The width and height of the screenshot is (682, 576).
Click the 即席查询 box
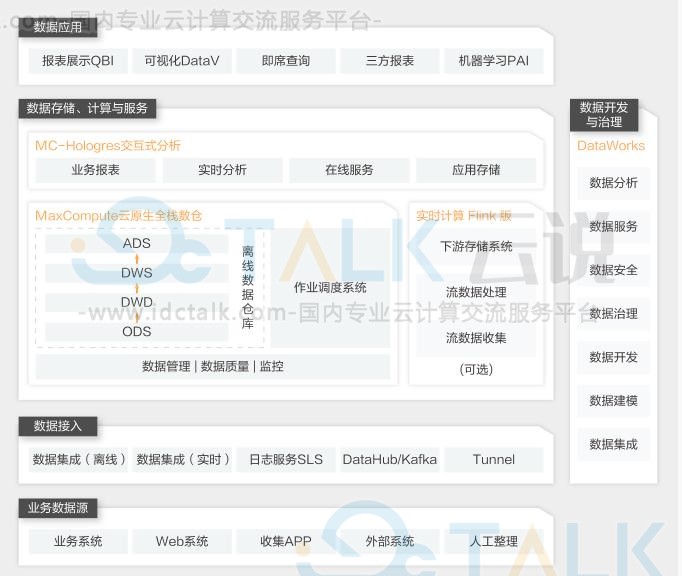pyautogui.click(x=286, y=61)
